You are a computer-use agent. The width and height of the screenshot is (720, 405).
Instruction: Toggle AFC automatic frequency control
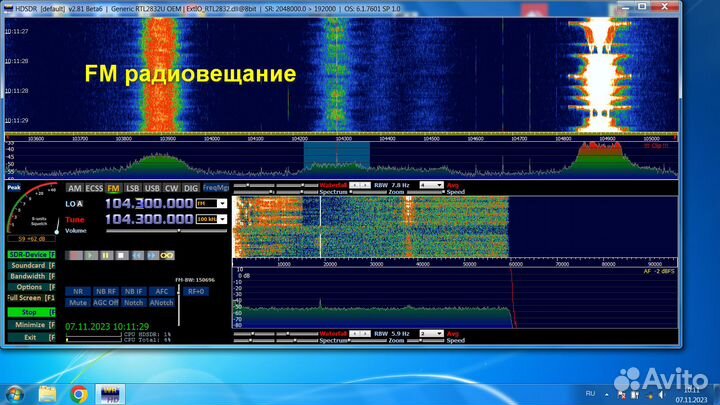(162, 292)
